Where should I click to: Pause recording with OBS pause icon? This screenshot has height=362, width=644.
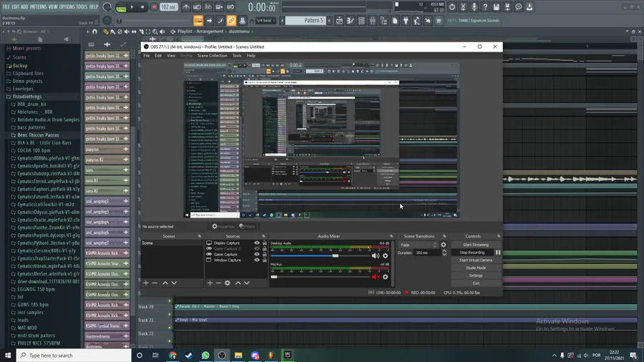pos(498,253)
